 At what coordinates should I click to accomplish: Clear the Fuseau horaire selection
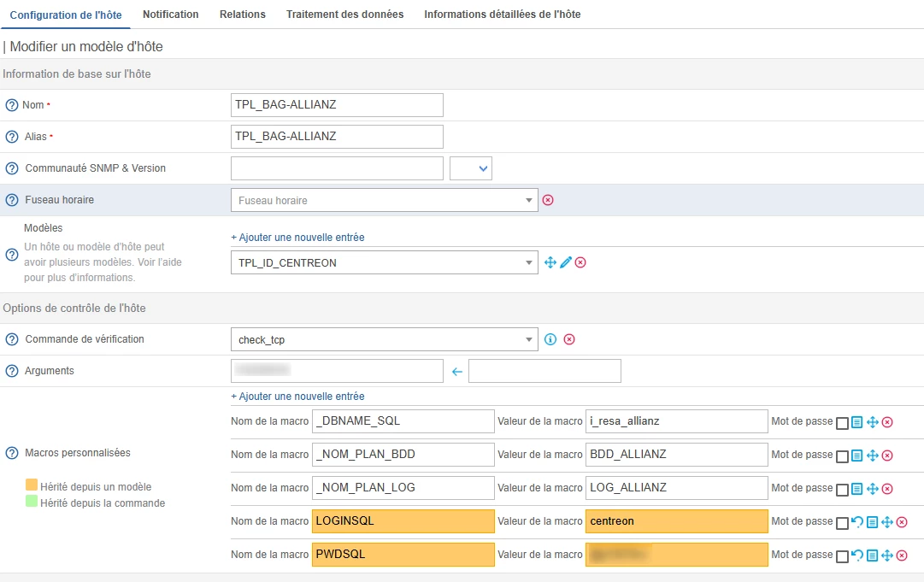pyautogui.click(x=549, y=200)
